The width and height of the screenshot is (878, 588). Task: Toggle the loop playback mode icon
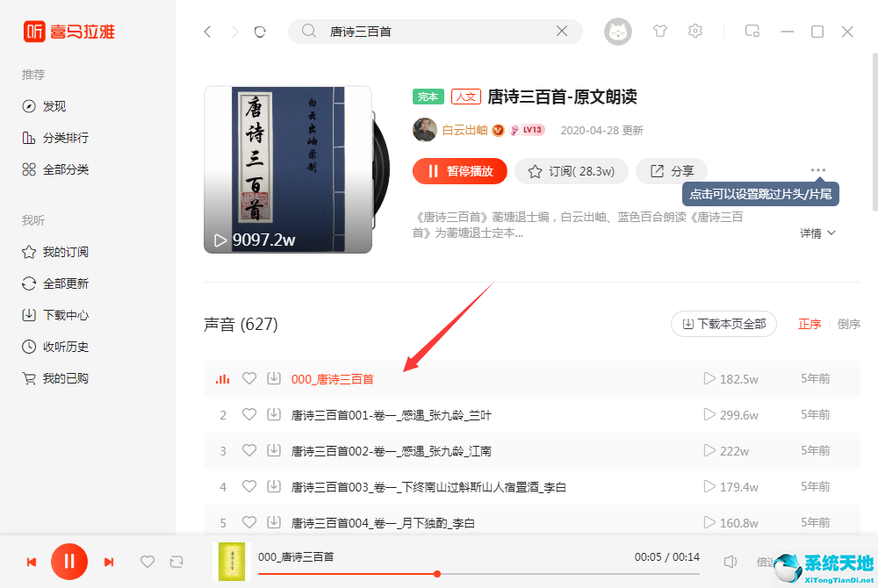(176, 562)
